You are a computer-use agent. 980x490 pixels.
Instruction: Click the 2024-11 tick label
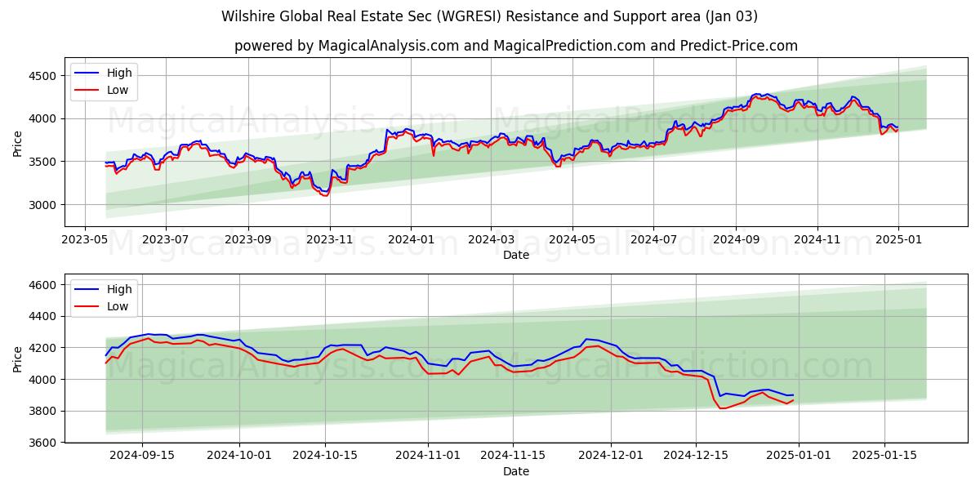pyautogui.click(x=817, y=239)
